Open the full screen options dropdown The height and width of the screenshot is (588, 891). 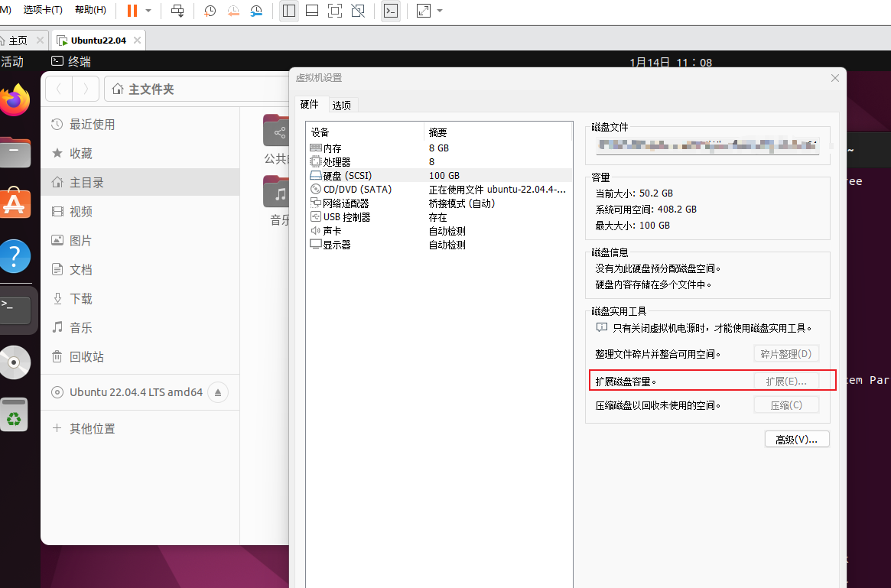439,10
